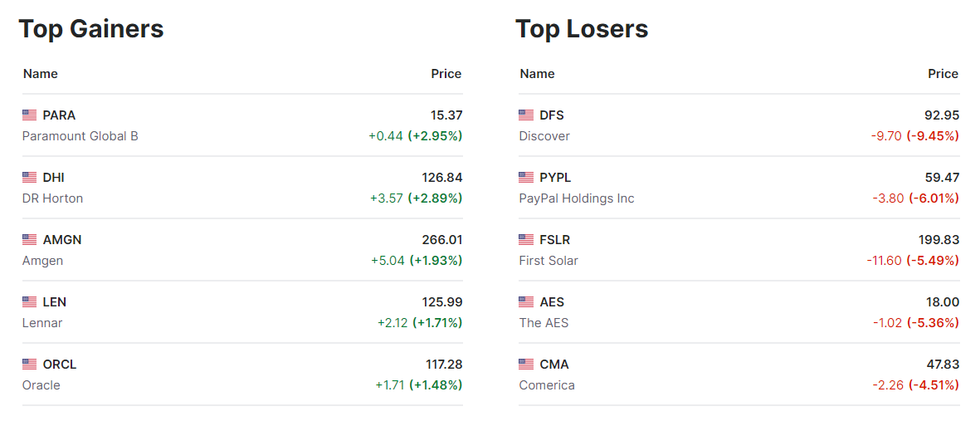This screenshot has height=426, width=980.
Task: Open the DR Horton company name
Action: (52, 198)
